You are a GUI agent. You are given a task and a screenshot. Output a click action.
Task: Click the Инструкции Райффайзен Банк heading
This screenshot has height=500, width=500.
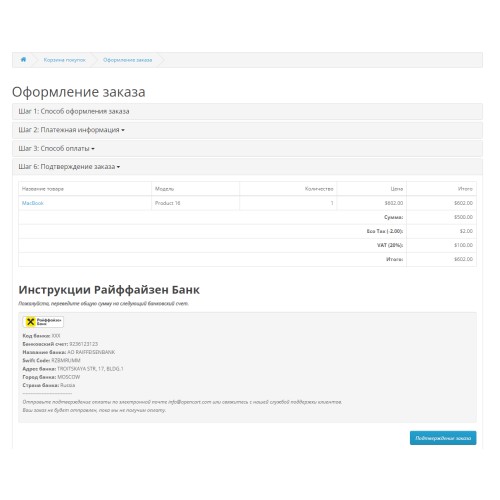(x=109, y=290)
